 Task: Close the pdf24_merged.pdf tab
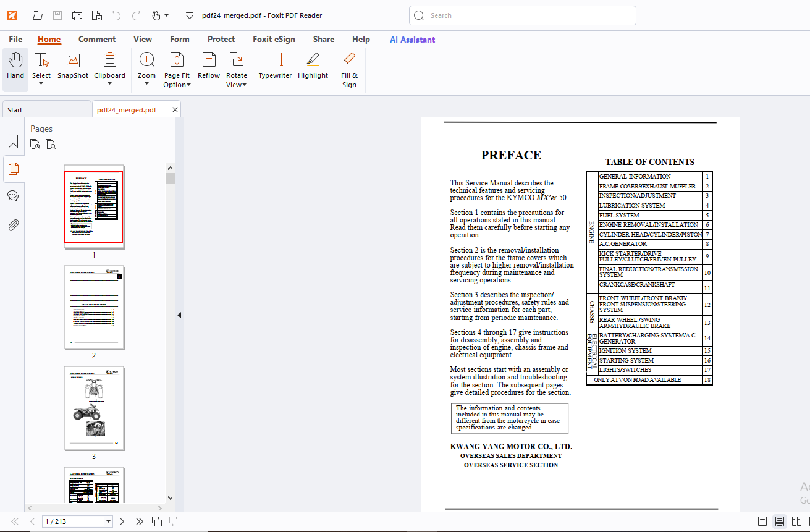175,109
